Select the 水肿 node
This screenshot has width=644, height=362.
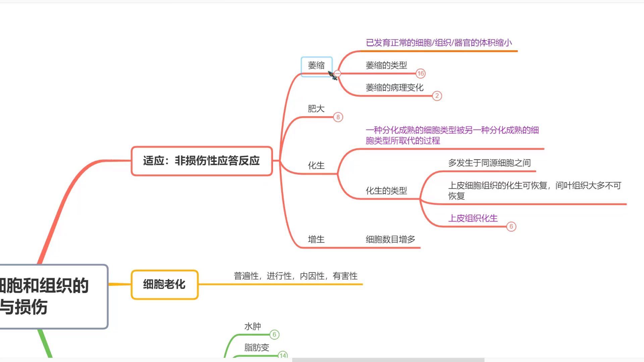tap(253, 326)
